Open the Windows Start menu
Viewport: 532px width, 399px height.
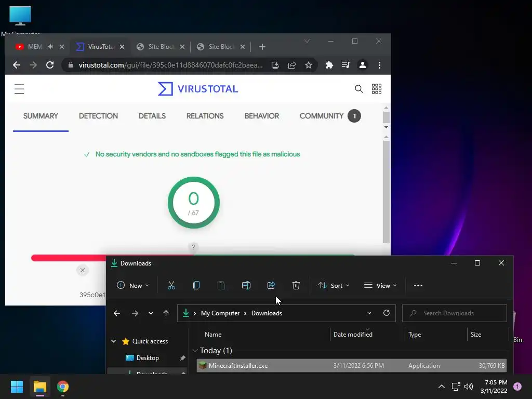point(17,387)
